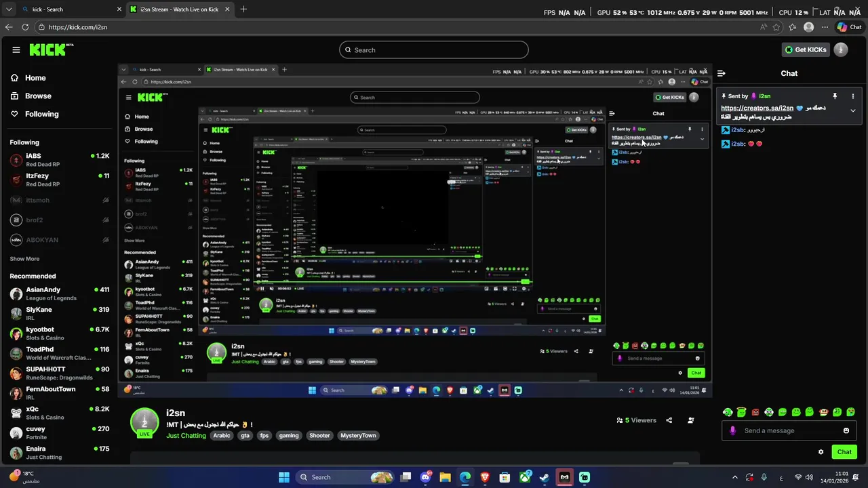This screenshot has height=488, width=868.
Task: Open AsianAndy recommended channel
Action: click(60, 293)
